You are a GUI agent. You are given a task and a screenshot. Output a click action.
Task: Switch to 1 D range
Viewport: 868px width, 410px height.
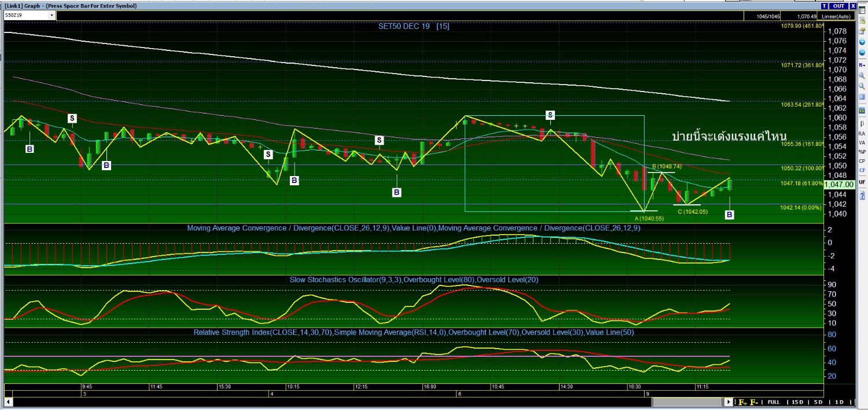[x=839, y=402]
